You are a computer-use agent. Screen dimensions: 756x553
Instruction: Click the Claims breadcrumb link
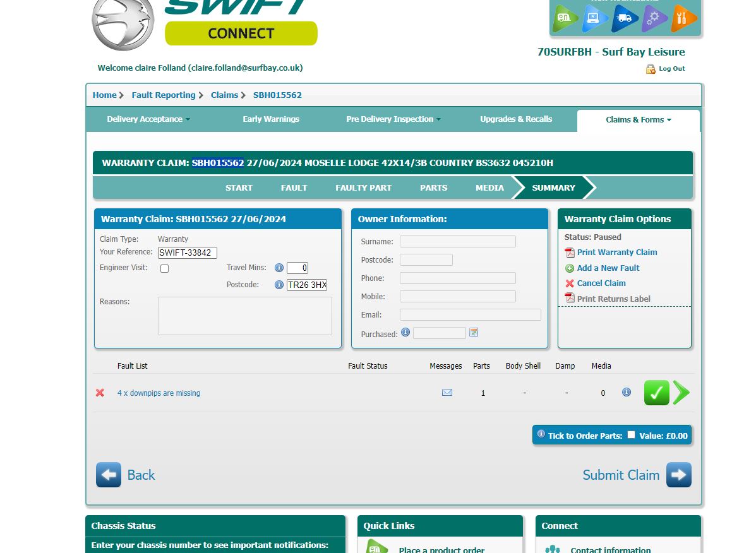pos(224,95)
